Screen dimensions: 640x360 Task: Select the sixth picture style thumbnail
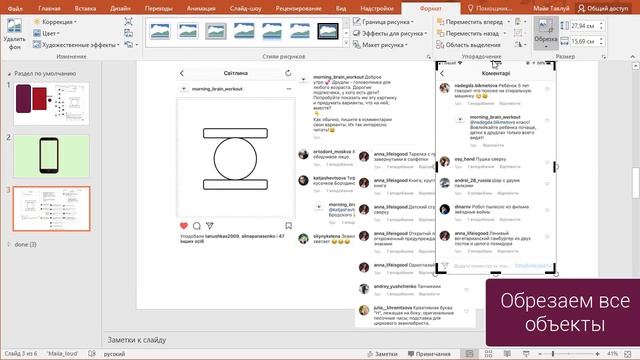pos(300,31)
